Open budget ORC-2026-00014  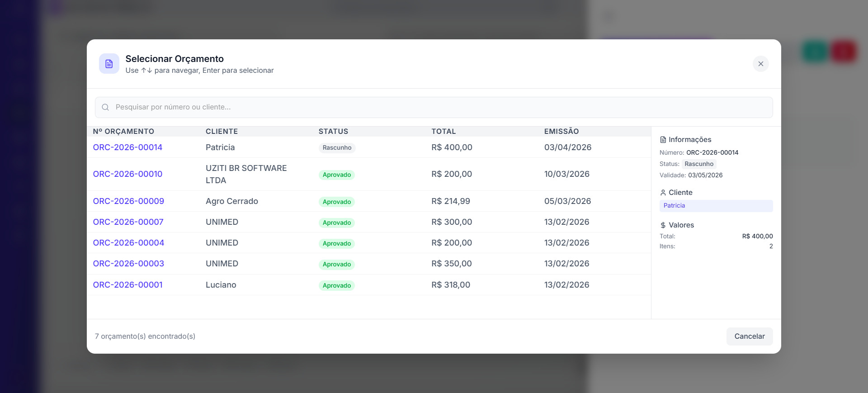click(127, 147)
